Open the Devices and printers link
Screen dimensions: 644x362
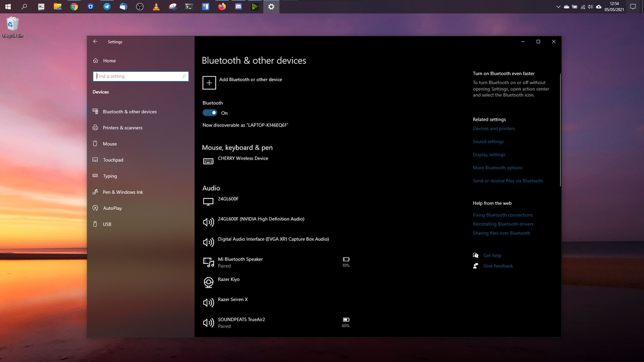click(494, 128)
